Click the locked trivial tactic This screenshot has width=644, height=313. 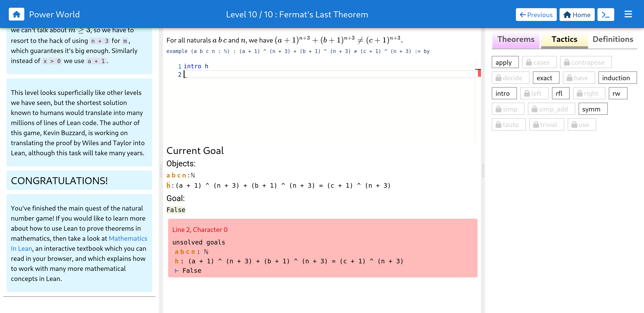pyautogui.click(x=547, y=125)
